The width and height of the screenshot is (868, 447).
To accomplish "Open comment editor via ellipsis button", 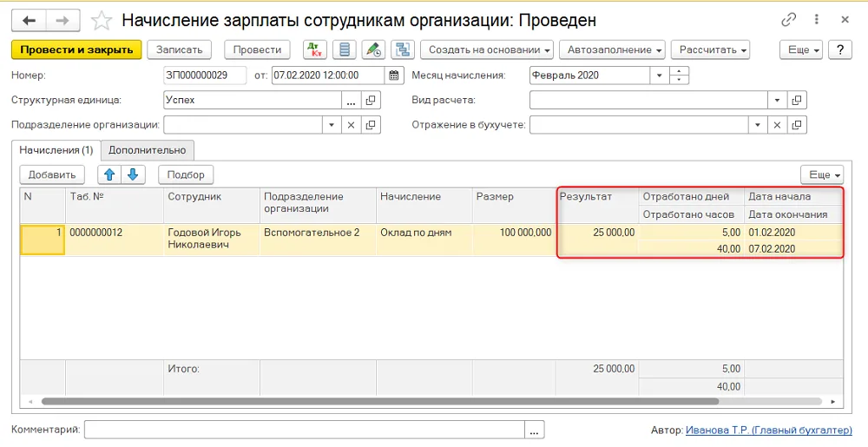I will [534, 430].
